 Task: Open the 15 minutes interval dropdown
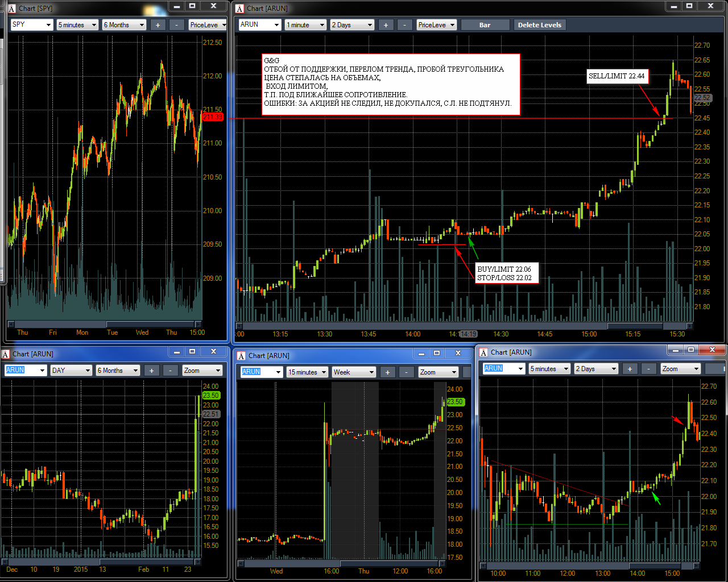coord(307,372)
